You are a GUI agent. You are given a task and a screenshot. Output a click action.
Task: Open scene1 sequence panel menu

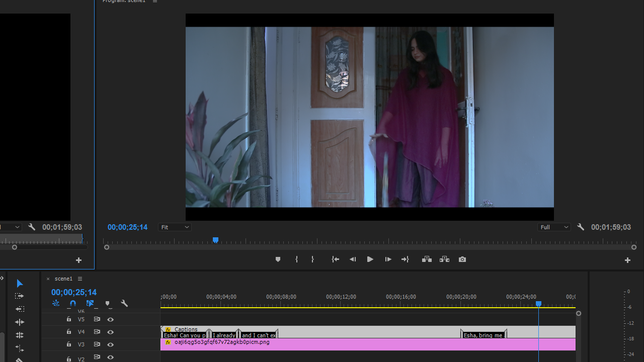tap(80, 279)
